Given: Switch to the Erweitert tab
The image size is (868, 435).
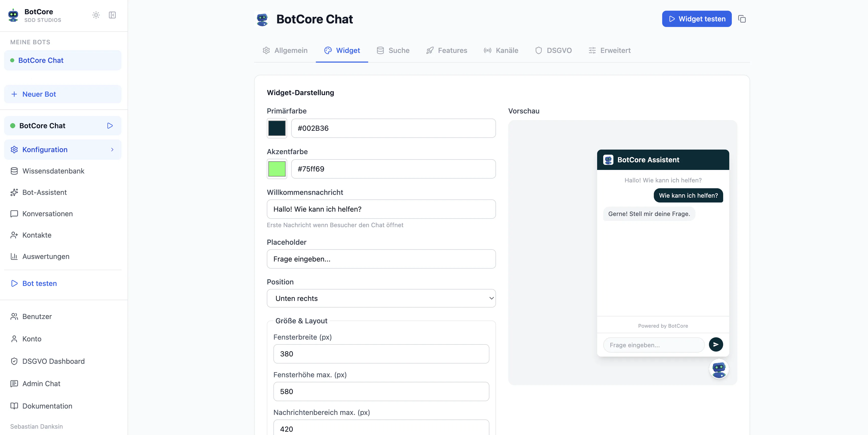Looking at the screenshot, I should pyautogui.click(x=610, y=51).
